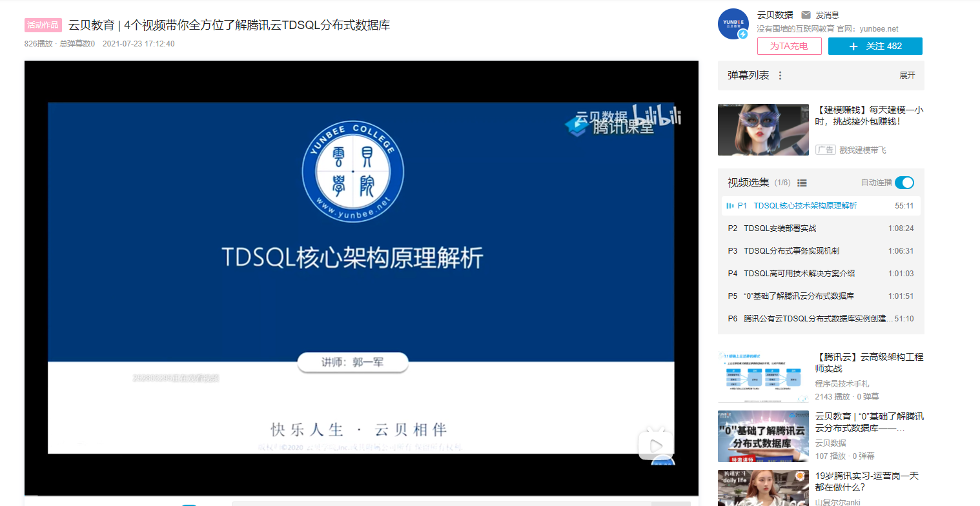This screenshot has height=506, width=980.
Task: Click the video player screen area
Action: pyautogui.click(x=362, y=278)
